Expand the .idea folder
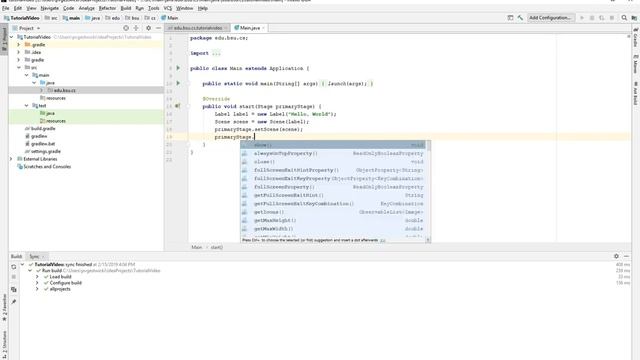The width and height of the screenshot is (640, 360). click(x=18, y=52)
